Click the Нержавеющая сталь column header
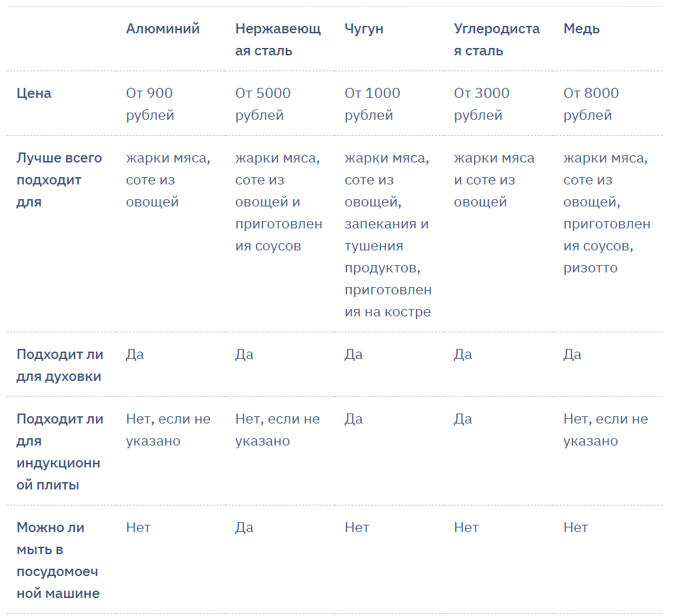This screenshot has width=673, height=616. pyautogui.click(x=278, y=39)
